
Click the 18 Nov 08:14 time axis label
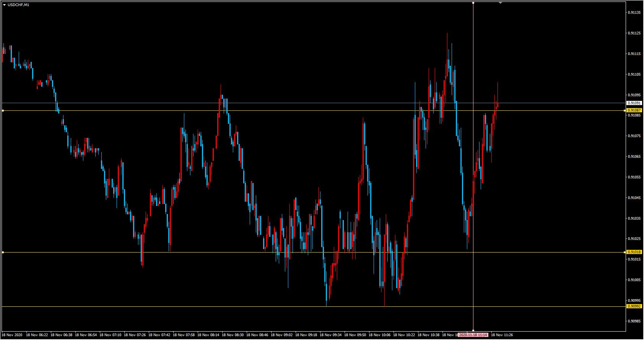click(x=208, y=335)
